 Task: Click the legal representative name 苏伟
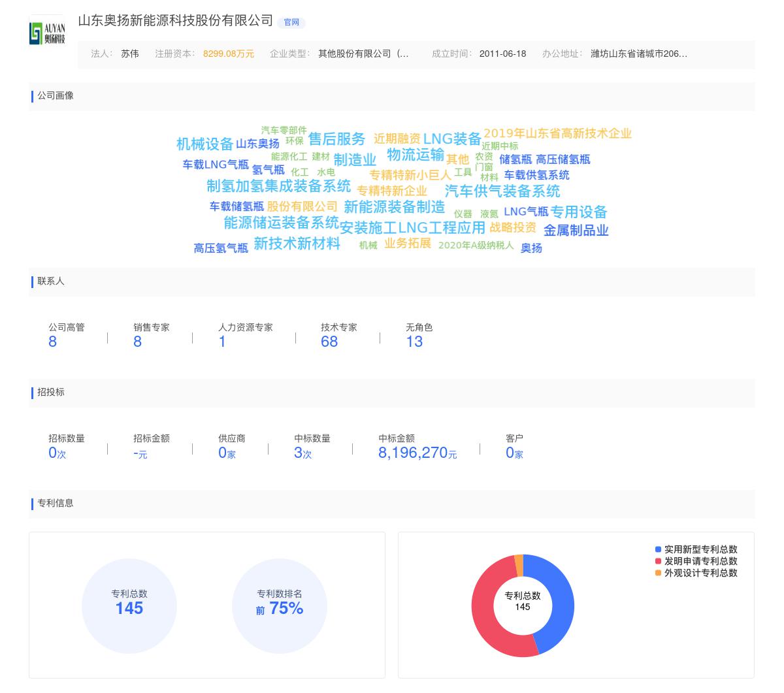[130, 54]
